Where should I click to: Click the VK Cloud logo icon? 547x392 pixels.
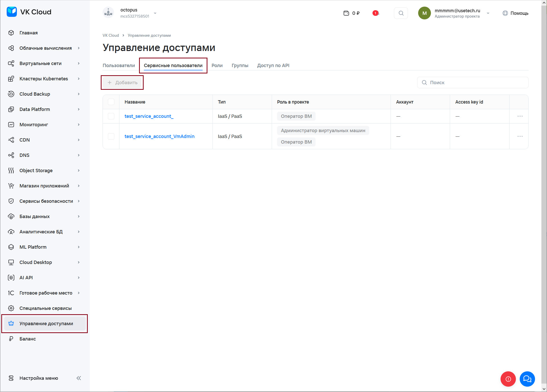point(12,12)
